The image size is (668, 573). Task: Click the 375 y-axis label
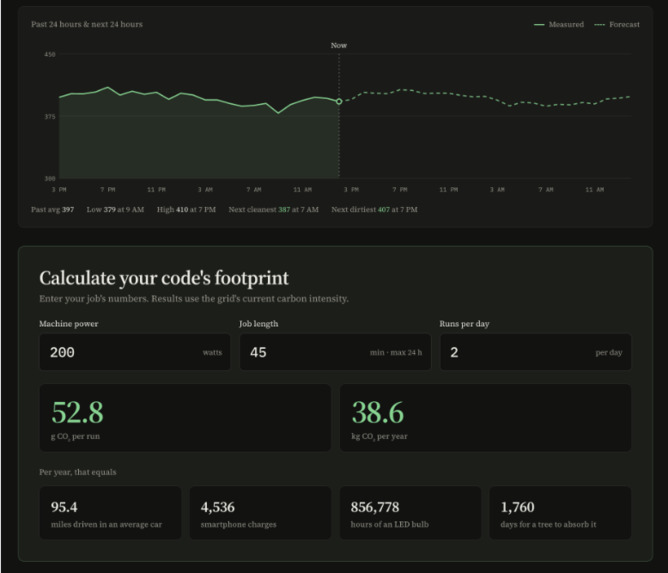coord(50,117)
